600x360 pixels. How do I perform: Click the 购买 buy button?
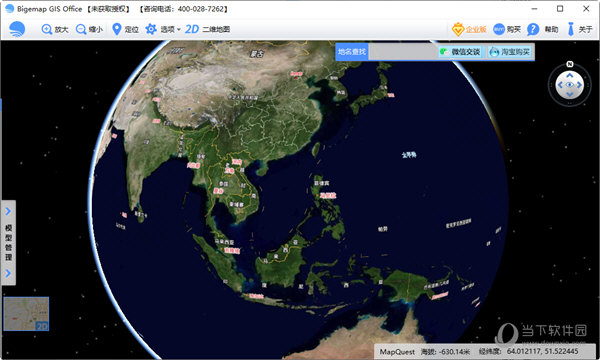[507, 29]
